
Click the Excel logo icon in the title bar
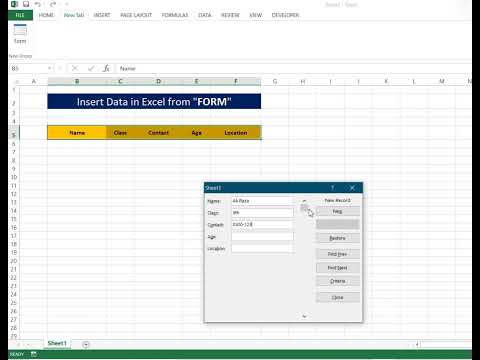[x=14, y=4]
